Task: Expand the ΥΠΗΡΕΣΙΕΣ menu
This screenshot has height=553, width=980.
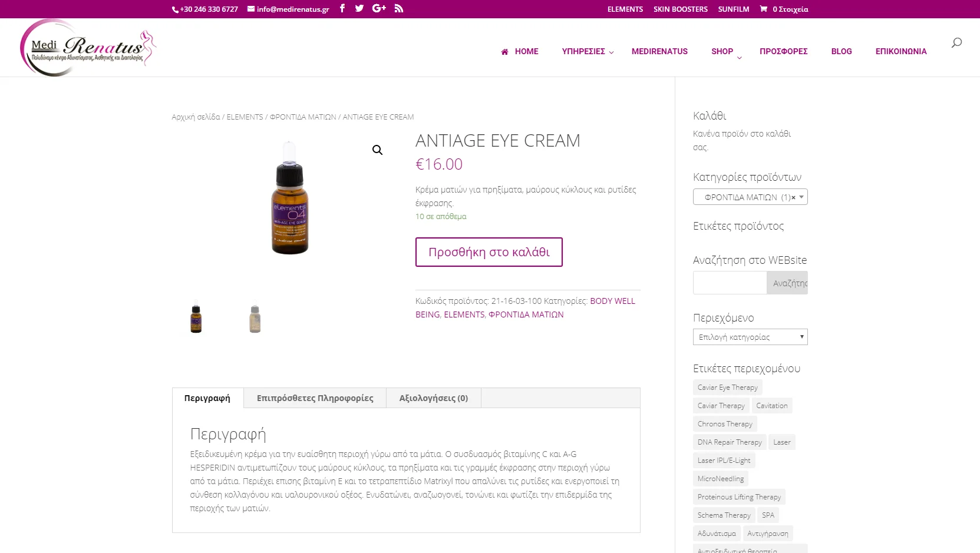Action: 588,51
